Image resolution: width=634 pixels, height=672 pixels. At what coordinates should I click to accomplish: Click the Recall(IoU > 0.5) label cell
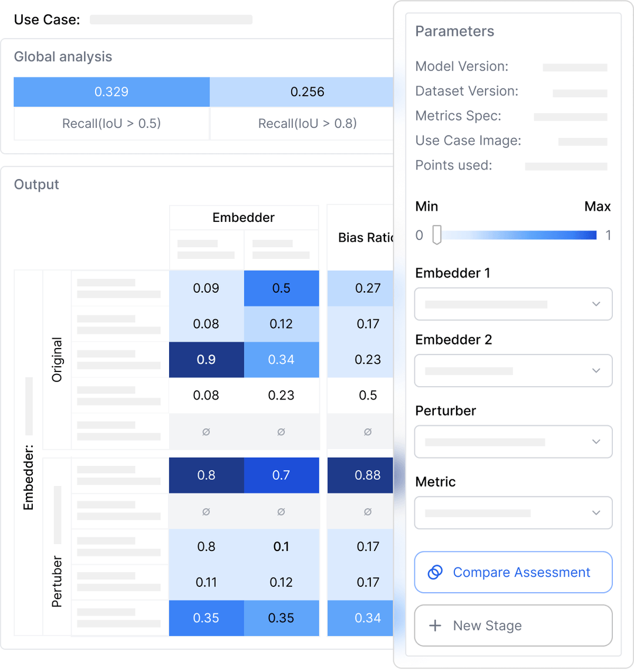point(112,123)
